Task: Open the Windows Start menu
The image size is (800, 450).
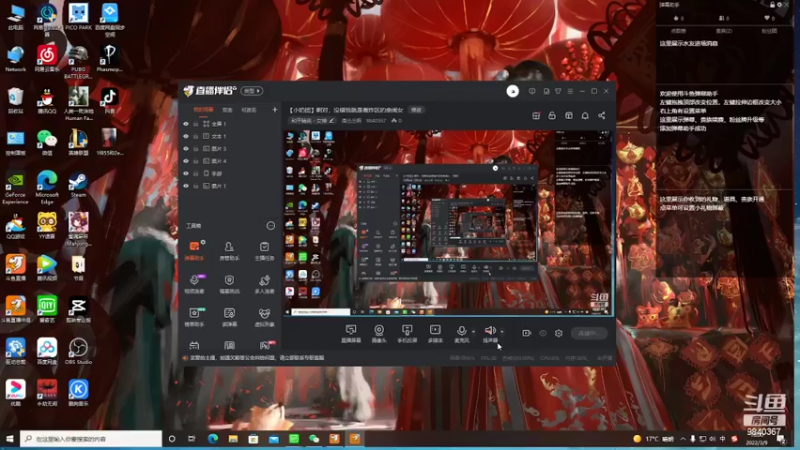Action: coord(9,439)
